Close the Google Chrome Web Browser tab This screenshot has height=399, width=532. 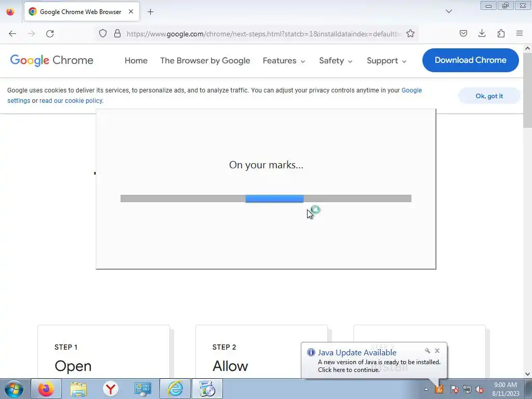(131, 11)
